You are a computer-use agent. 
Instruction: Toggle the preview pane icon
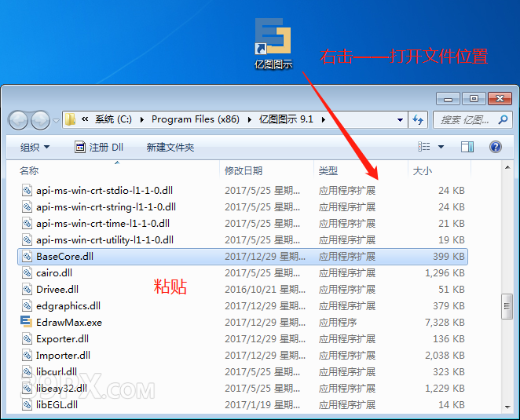coord(467,147)
